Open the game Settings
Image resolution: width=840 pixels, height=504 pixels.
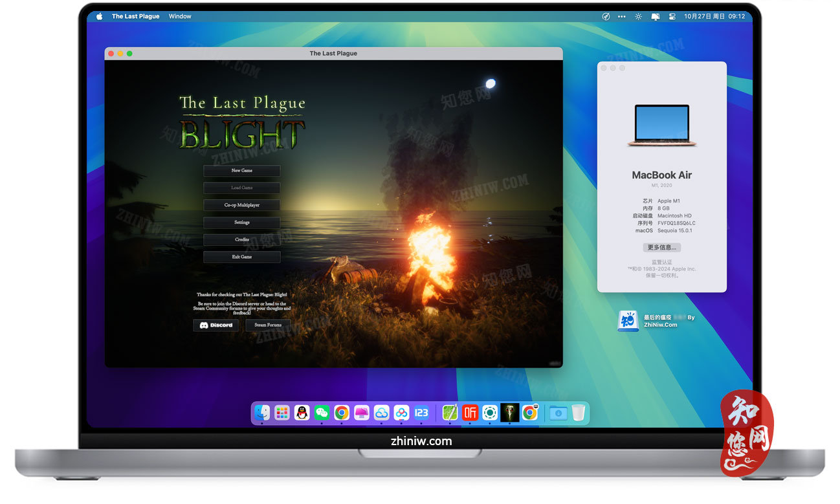pos(241,223)
